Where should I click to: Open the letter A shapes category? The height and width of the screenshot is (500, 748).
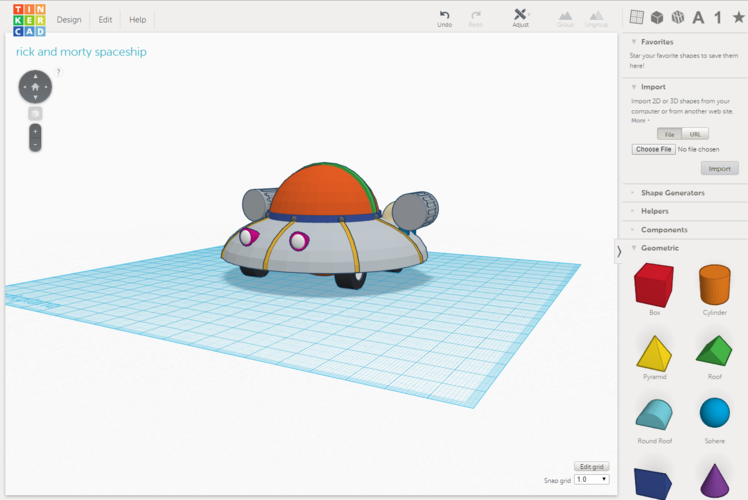(698, 18)
